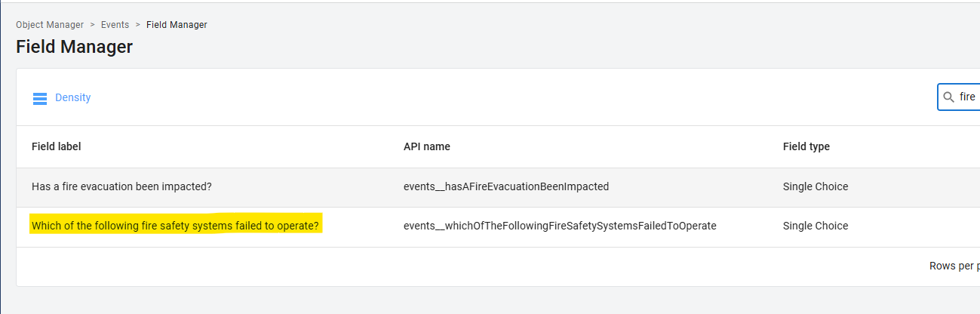Click the separator arrow after Events breadcrumb
The height and width of the screenshot is (314, 980).
(x=138, y=25)
